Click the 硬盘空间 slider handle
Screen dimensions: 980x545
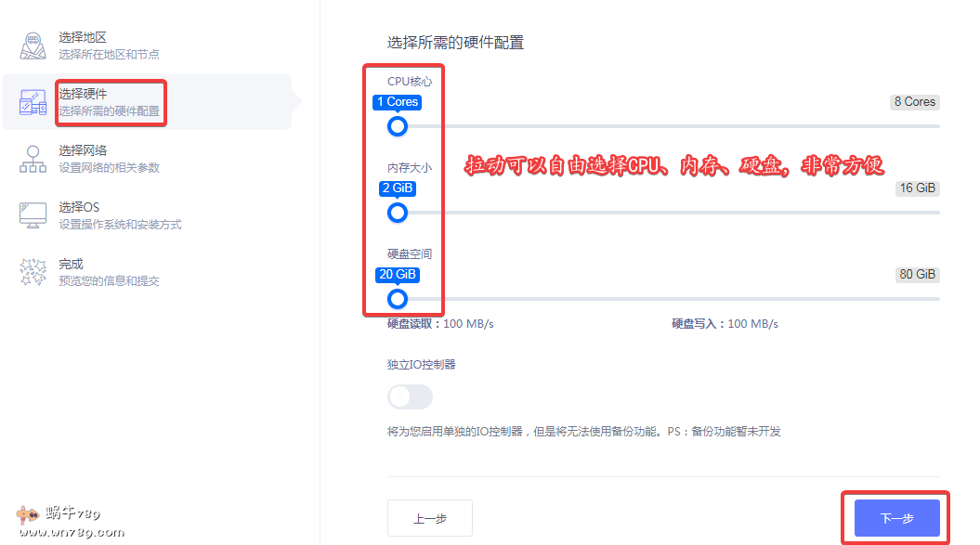pos(398,299)
